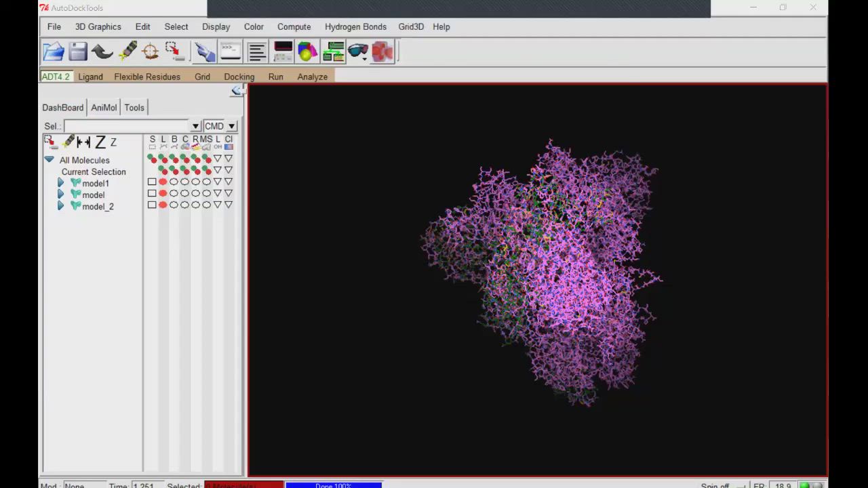This screenshot has height=488, width=868.
Task: Click the crosshair target icon in the toolbar
Action: (x=151, y=52)
